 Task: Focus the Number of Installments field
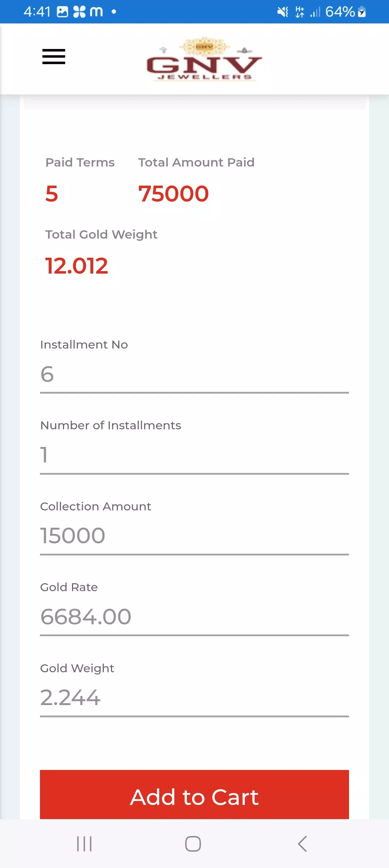pos(194,455)
